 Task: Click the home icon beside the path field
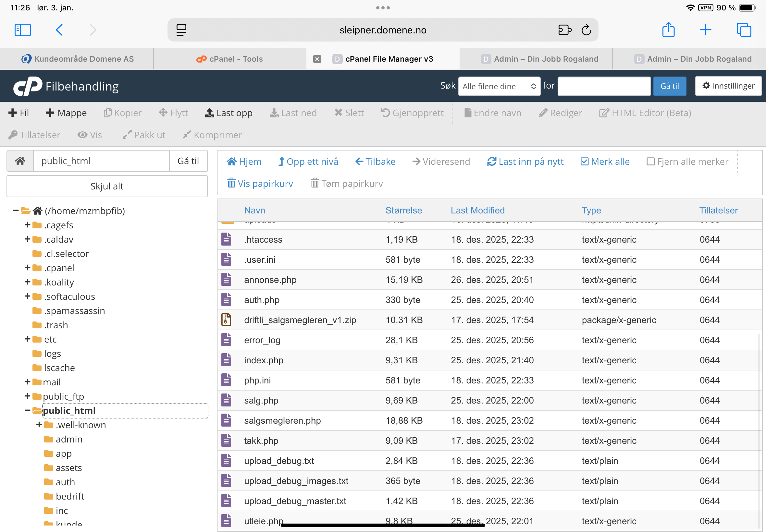[20, 161]
